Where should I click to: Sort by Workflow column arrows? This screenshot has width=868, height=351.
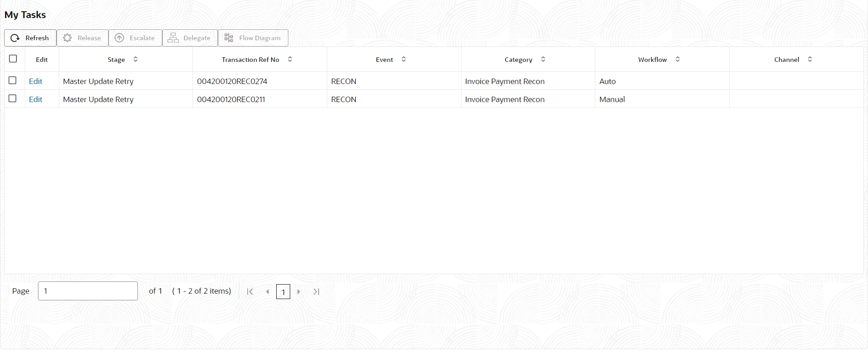(678, 59)
